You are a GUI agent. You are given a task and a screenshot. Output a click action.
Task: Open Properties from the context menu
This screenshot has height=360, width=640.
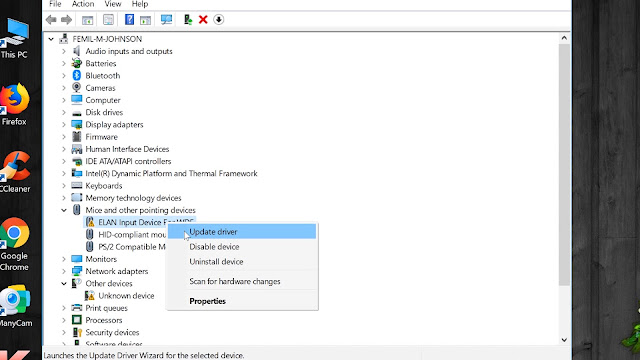pos(242,301)
